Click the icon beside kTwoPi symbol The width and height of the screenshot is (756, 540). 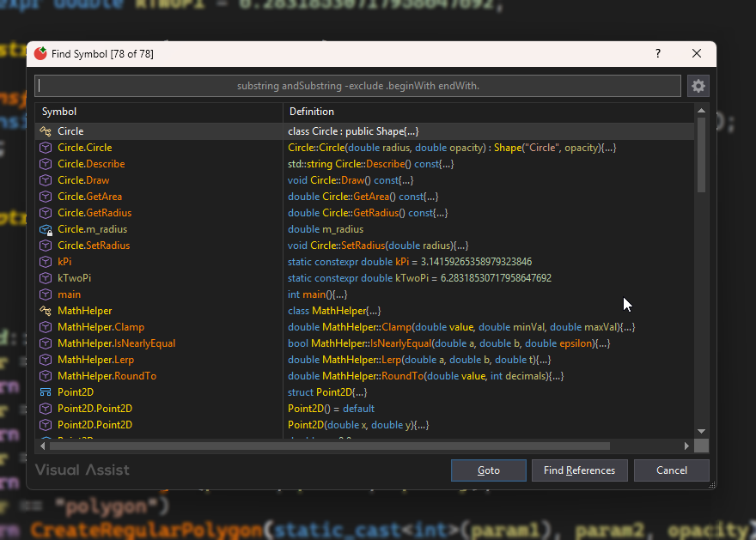click(46, 278)
